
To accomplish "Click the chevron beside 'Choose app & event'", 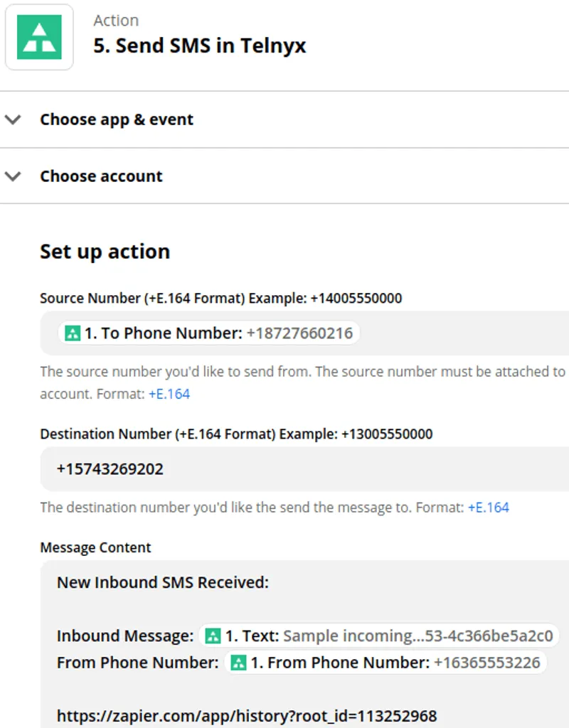I will (x=13, y=119).
